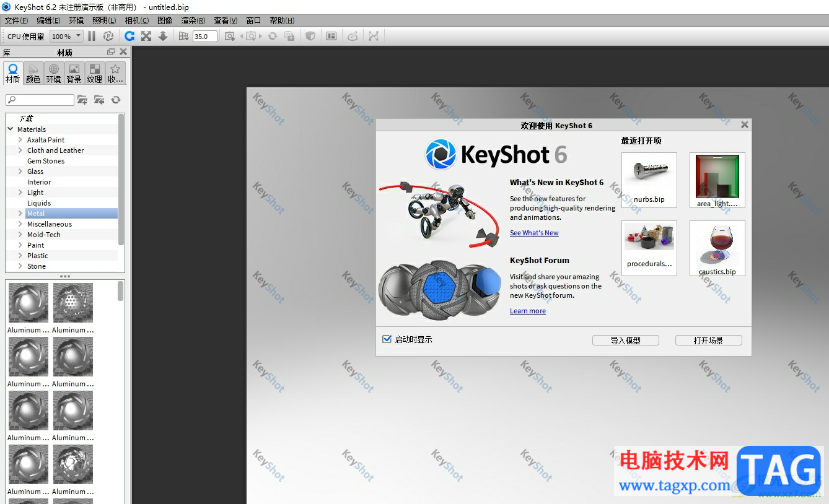The image size is (829, 504).
Task: Expand the Light folder arrow
Action: click(20, 193)
